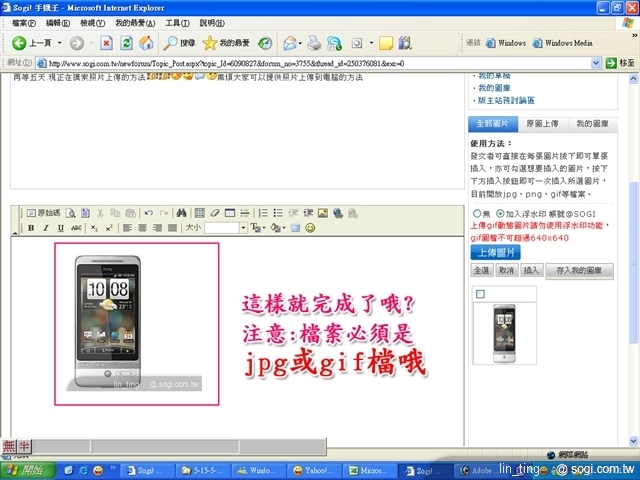Align text to the left
The width and height of the screenshot is (640, 480).
(127, 228)
